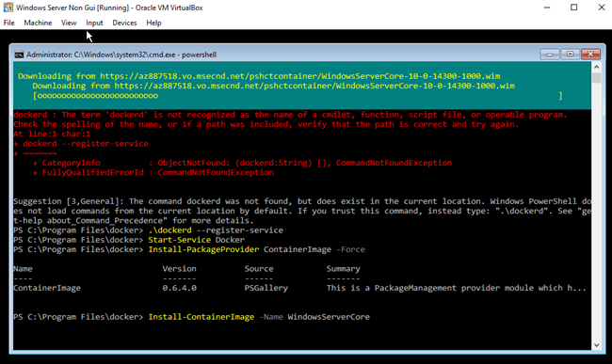The width and height of the screenshot is (612, 364).
Task: Open the Machine menu
Action: pos(38,23)
